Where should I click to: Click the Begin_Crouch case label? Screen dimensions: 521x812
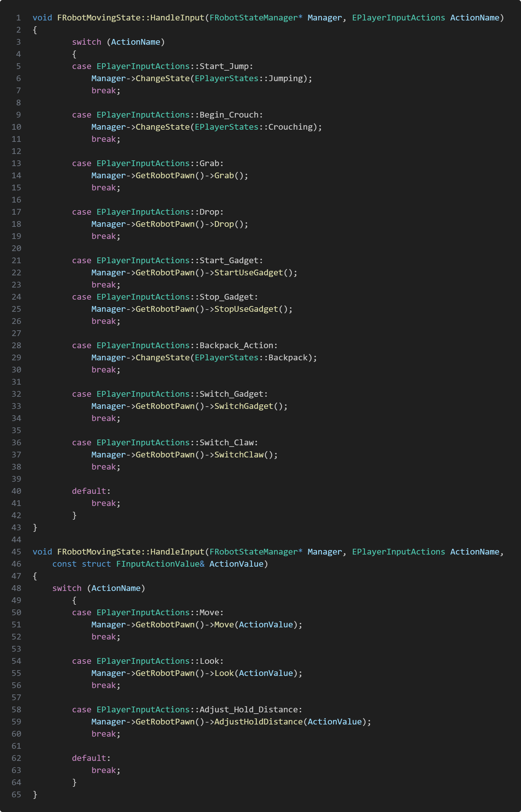pos(229,115)
